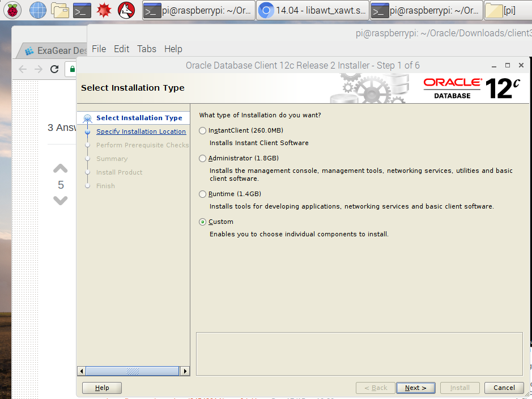Image resolution: width=532 pixels, height=399 pixels.
Task: Maximize the Oracle installer window
Action: (x=508, y=65)
